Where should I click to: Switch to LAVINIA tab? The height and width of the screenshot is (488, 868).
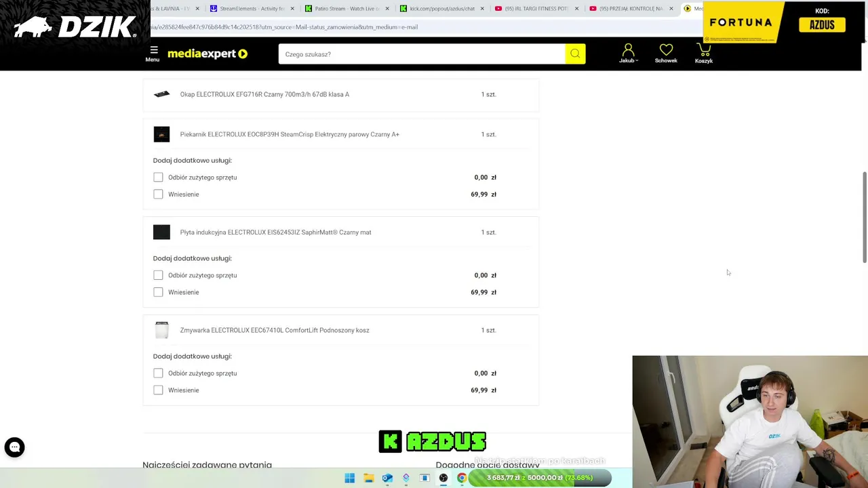[x=173, y=9]
